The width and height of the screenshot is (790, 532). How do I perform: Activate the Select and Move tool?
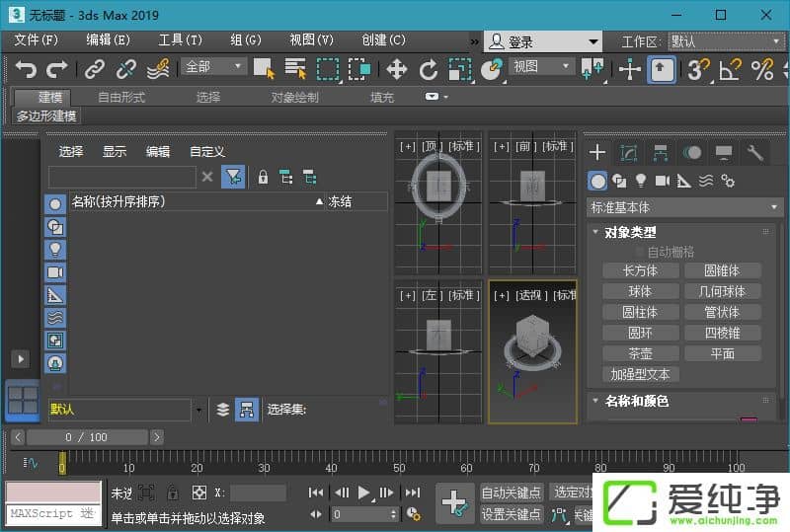coord(397,69)
